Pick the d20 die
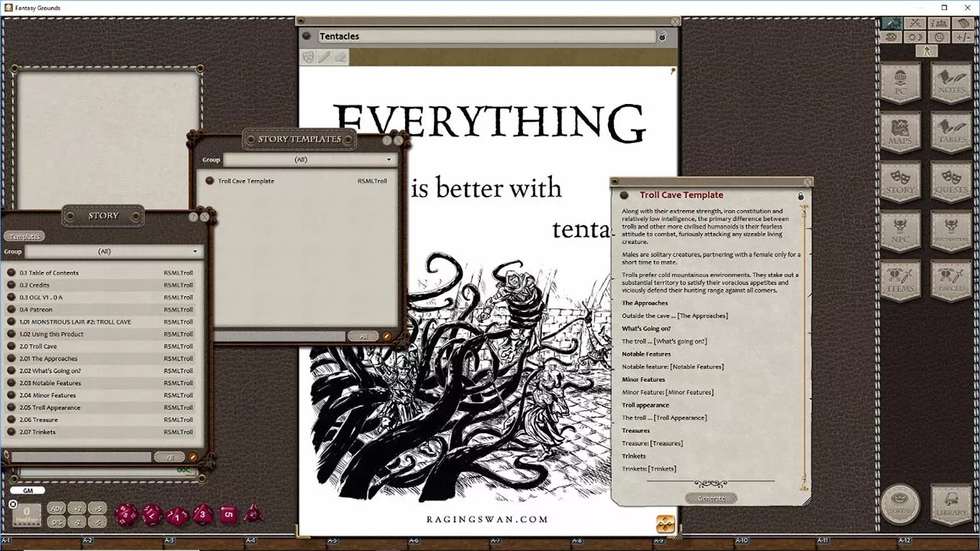 click(x=126, y=514)
